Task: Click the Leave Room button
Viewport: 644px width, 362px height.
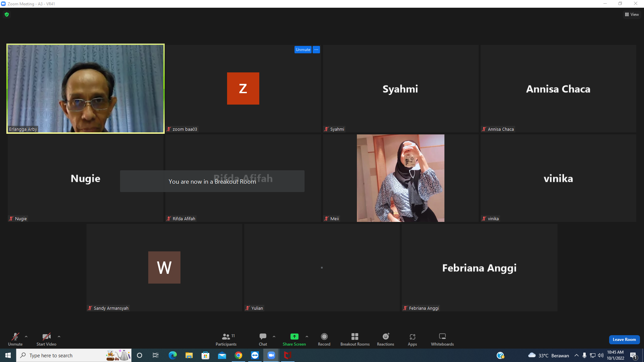Action: coord(624,340)
